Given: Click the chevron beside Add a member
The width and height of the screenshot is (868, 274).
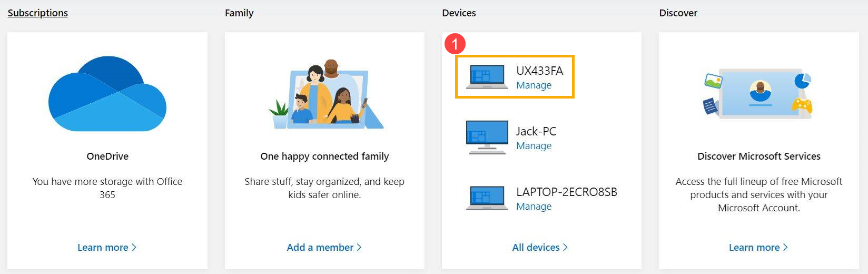Looking at the screenshot, I should click(359, 247).
